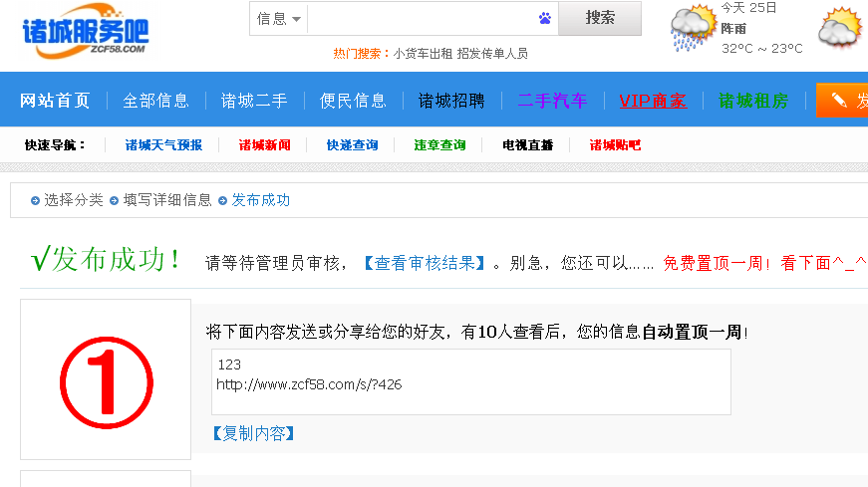Click 查看审核结果 link

(425, 263)
